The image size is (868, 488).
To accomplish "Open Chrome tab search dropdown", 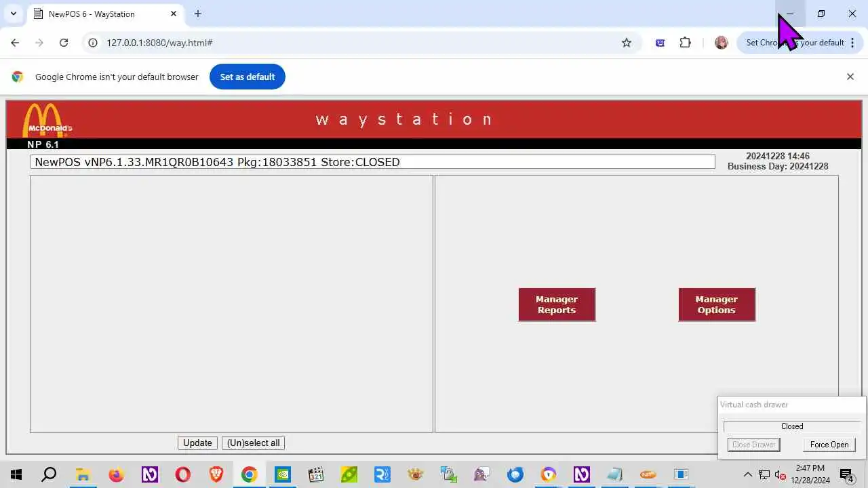I will (13, 14).
